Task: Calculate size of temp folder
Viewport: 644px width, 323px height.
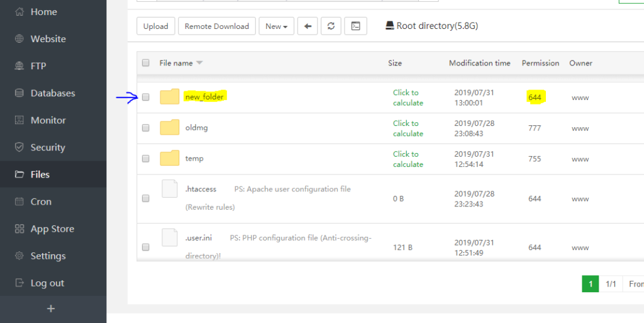Action: pyautogui.click(x=408, y=159)
